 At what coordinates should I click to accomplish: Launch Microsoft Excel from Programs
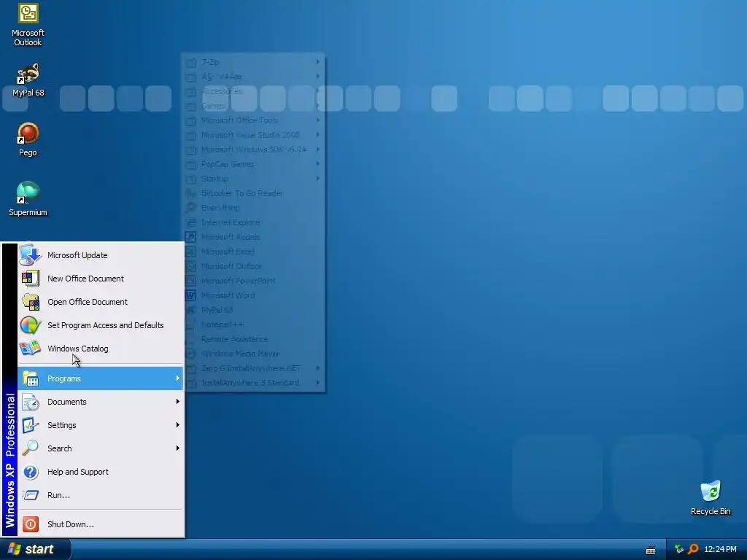[254, 252]
